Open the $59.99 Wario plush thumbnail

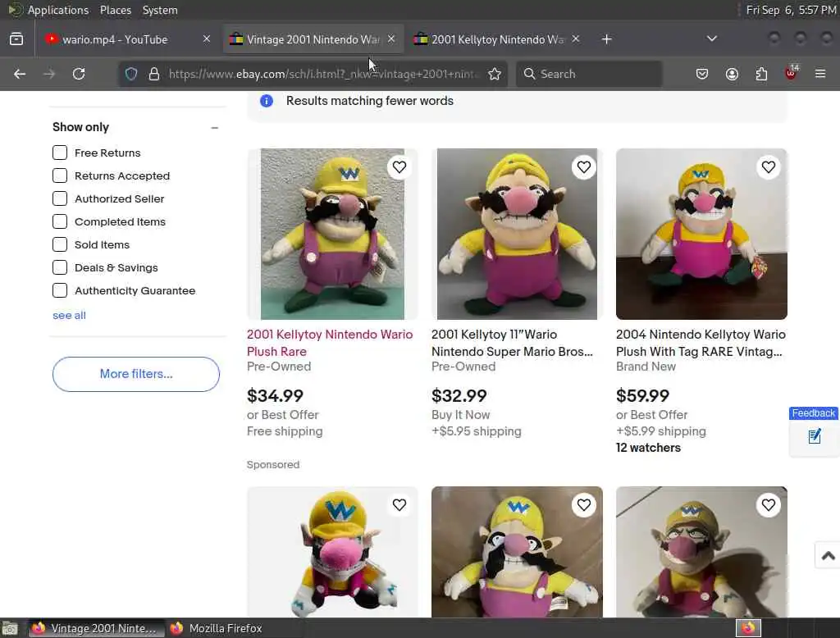point(701,234)
